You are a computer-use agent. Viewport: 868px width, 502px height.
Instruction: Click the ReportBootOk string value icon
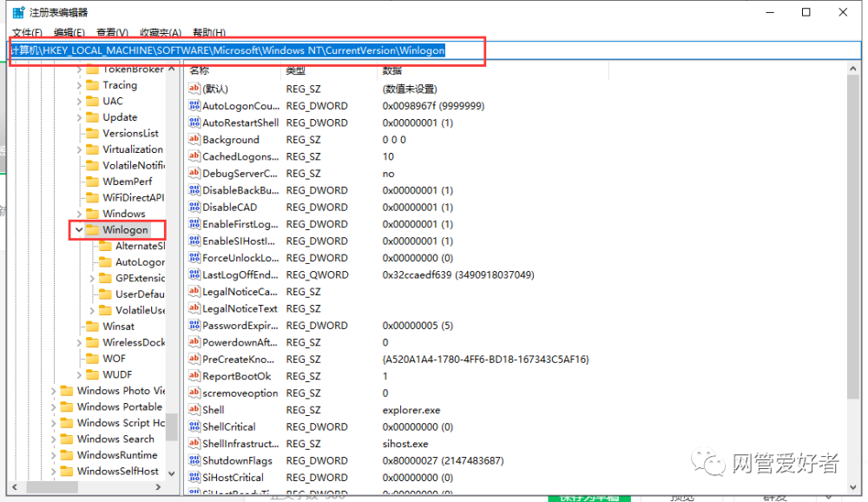(x=194, y=376)
